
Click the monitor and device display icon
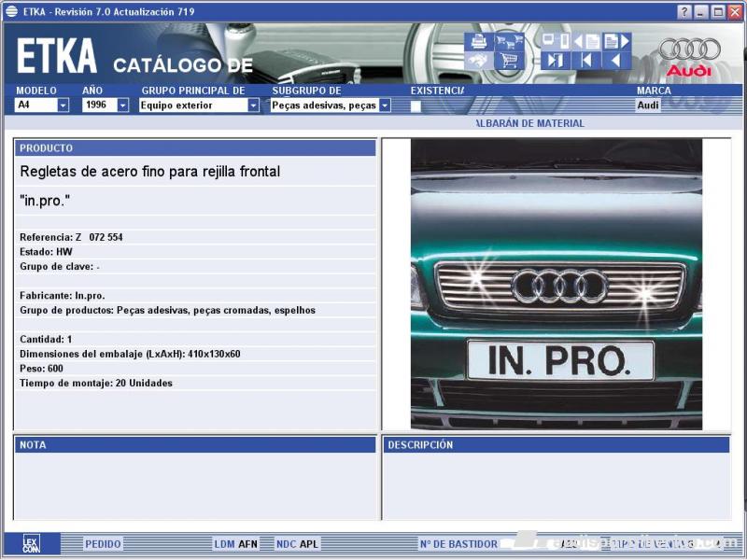pyautogui.click(x=556, y=41)
